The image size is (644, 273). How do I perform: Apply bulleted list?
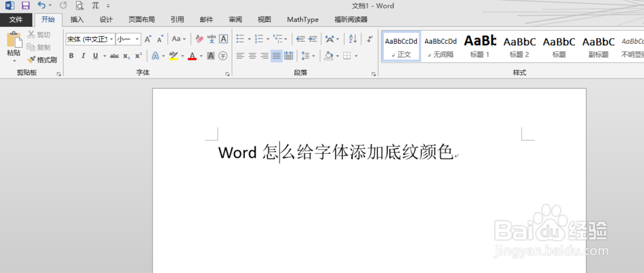pos(240,39)
